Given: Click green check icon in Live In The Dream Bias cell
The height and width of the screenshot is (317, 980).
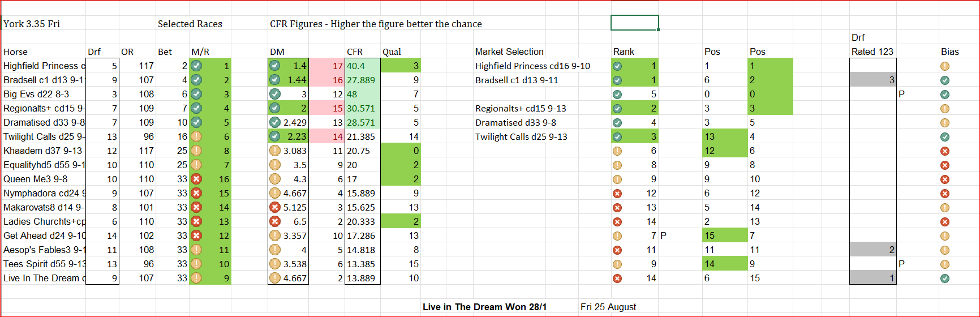Looking at the screenshot, I should (x=944, y=279).
